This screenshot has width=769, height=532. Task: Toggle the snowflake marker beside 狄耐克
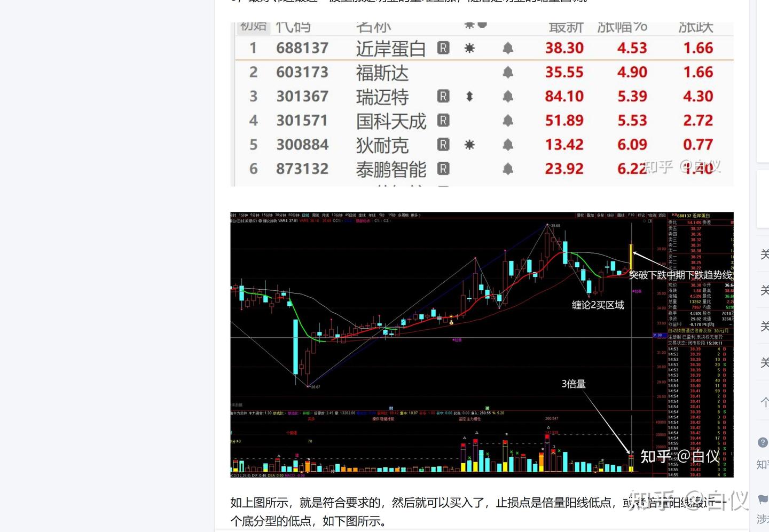tap(469, 144)
